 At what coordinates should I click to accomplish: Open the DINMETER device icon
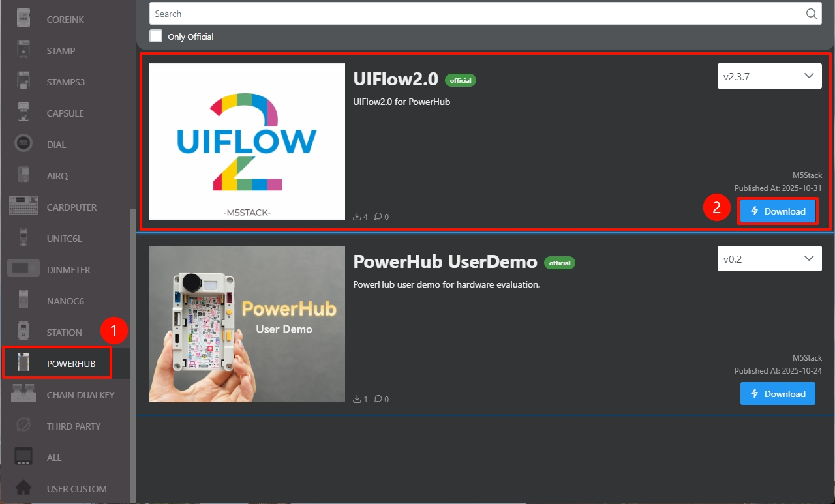click(x=23, y=269)
